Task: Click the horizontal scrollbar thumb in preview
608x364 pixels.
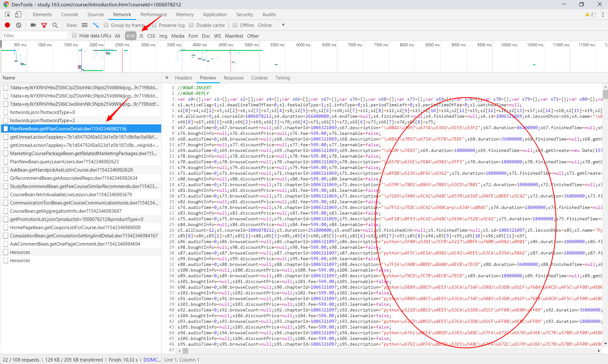Action: tap(186, 350)
